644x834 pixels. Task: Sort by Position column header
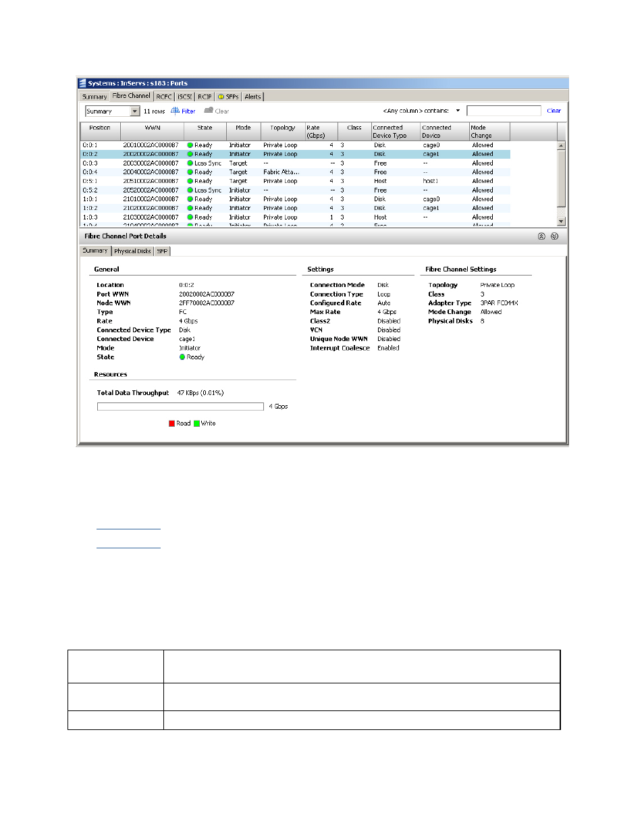tap(100, 131)
